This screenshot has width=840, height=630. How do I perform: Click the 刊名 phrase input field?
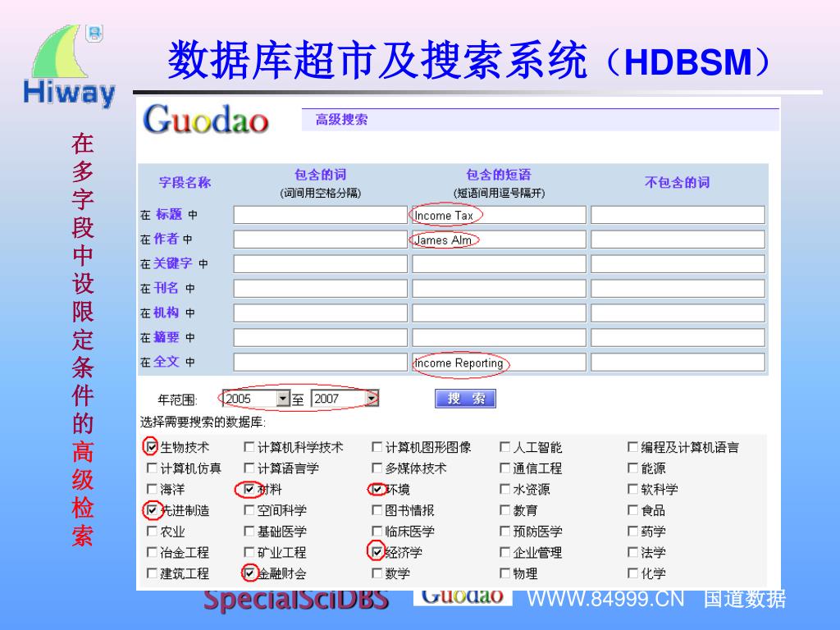[x=499, y=289]
